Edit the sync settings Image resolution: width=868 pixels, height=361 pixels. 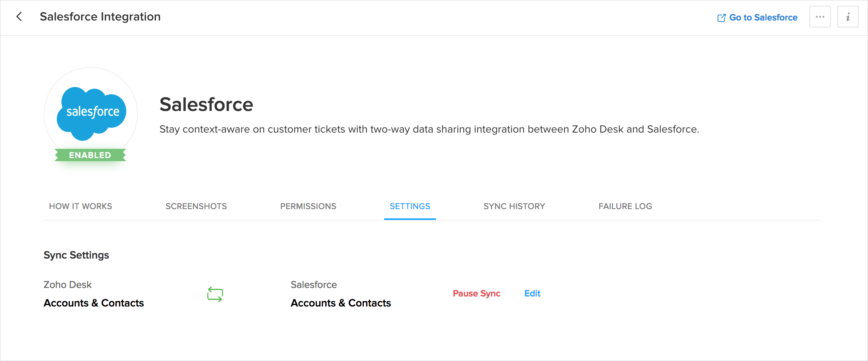pyautogui.click(x=532, y=294)
